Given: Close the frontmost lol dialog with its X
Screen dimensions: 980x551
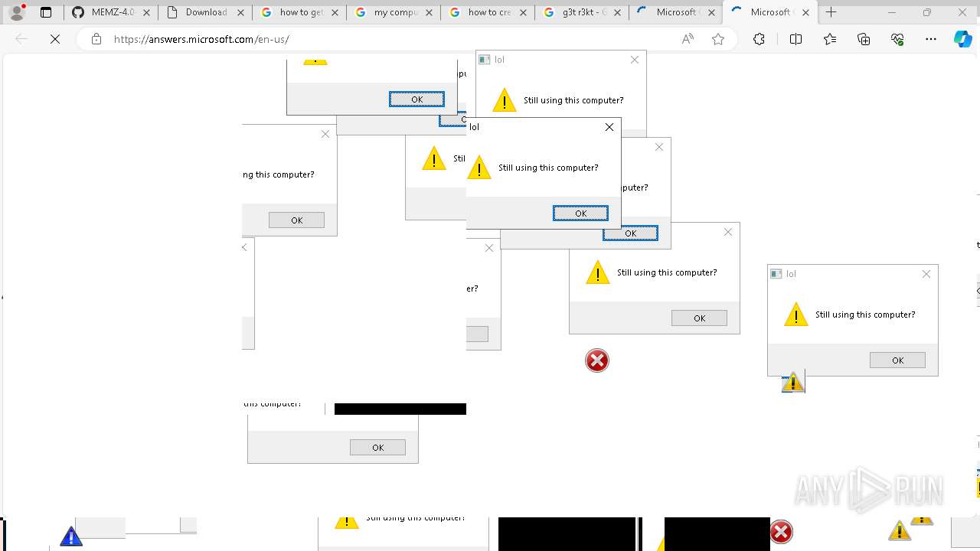Looking at the screenshot, I should point(609,127).
